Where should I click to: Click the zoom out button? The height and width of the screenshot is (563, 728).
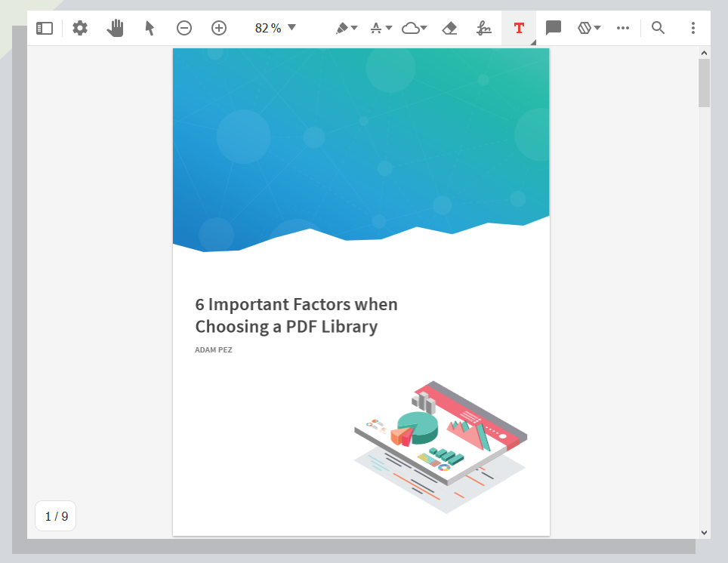point(184,28)
